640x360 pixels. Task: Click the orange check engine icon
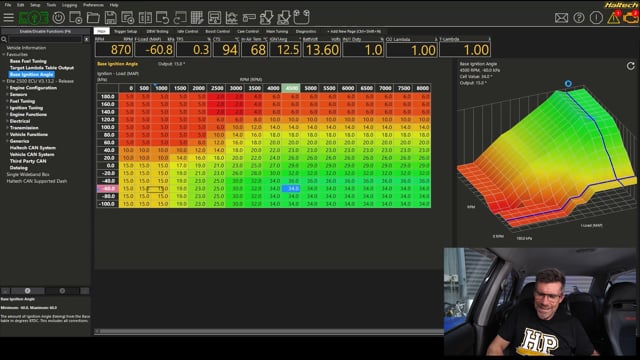pos(631,18)
